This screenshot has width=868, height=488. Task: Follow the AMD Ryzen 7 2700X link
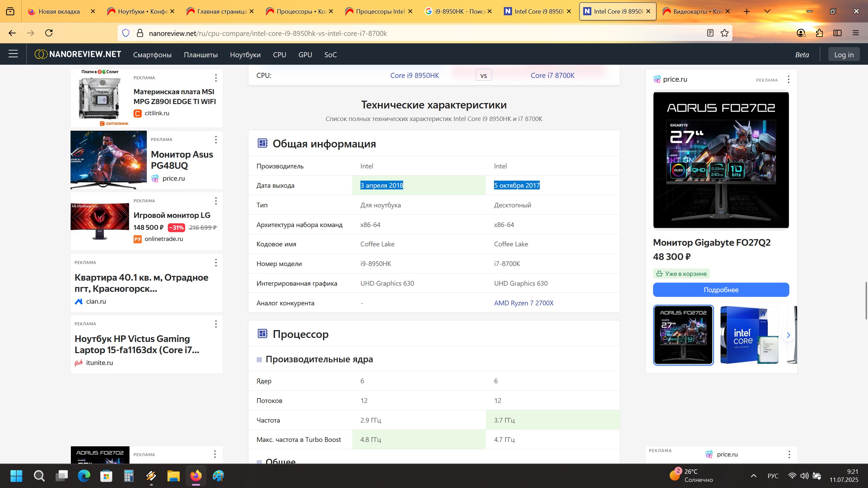click(x=524, y=303)
